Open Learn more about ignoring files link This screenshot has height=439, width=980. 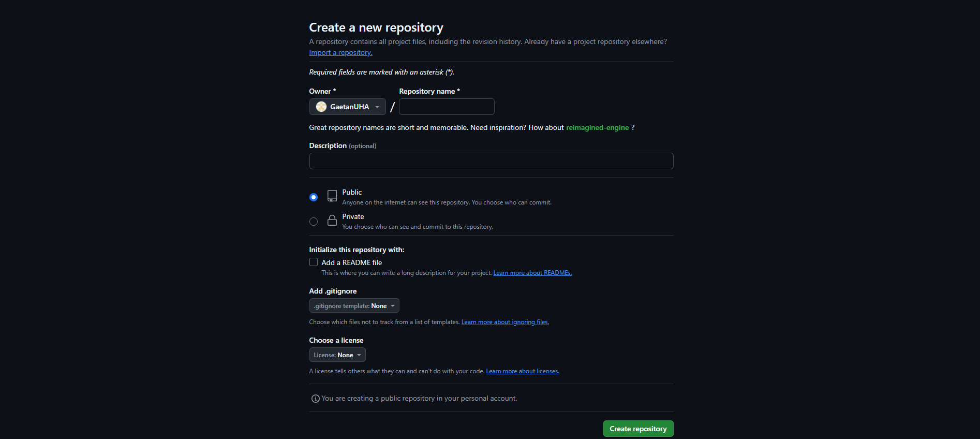click(505, 323)
